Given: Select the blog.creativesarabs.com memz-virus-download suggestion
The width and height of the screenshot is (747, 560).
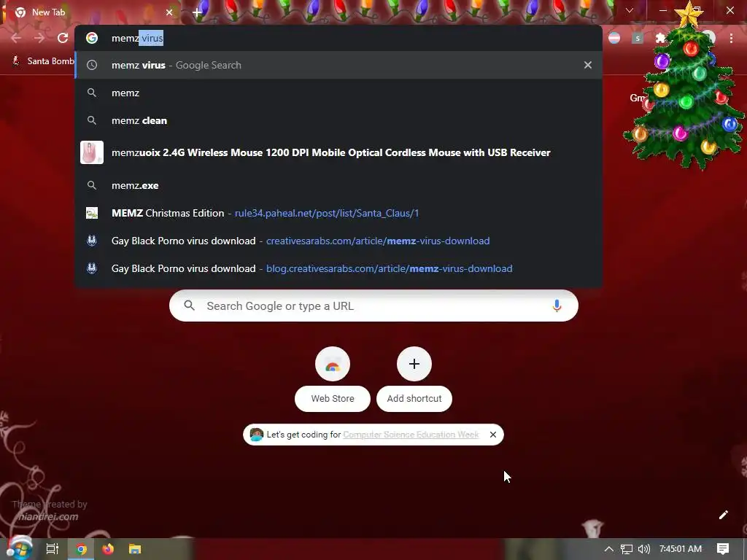Looking at the screenshot, I should click(338, 268).
